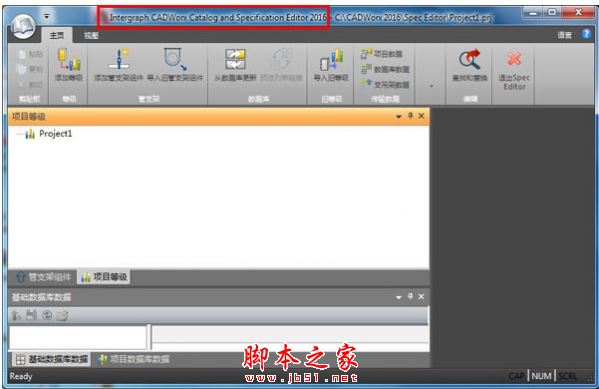Viewport: 599px width, 389px height.
Task: Click the SCRL indicator in status bar
Action: (568, 376)
